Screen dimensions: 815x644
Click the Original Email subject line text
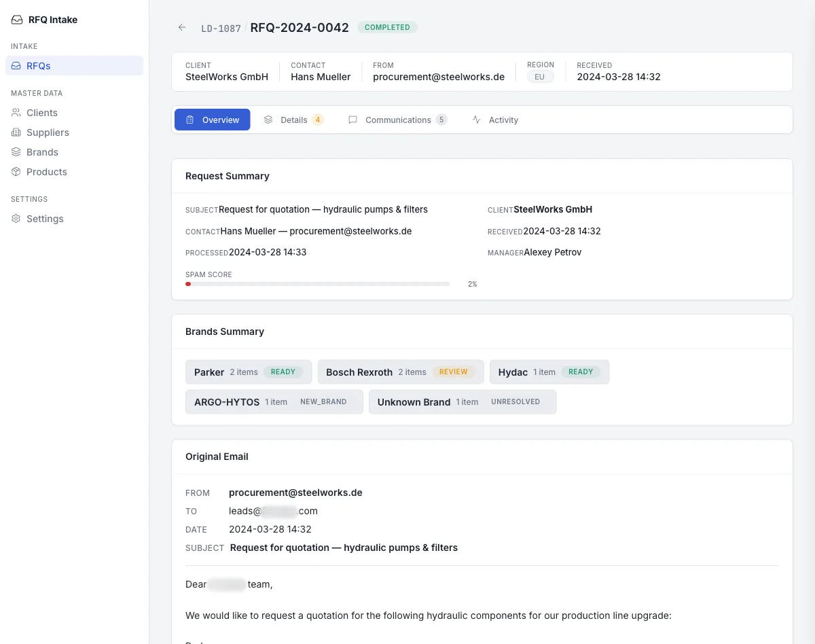coord(344,548)
